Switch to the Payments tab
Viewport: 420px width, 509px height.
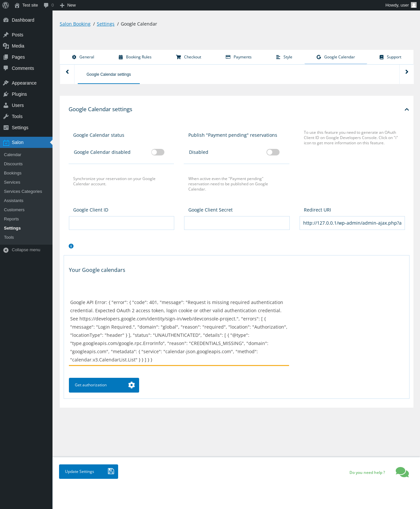tap(239, 57)
